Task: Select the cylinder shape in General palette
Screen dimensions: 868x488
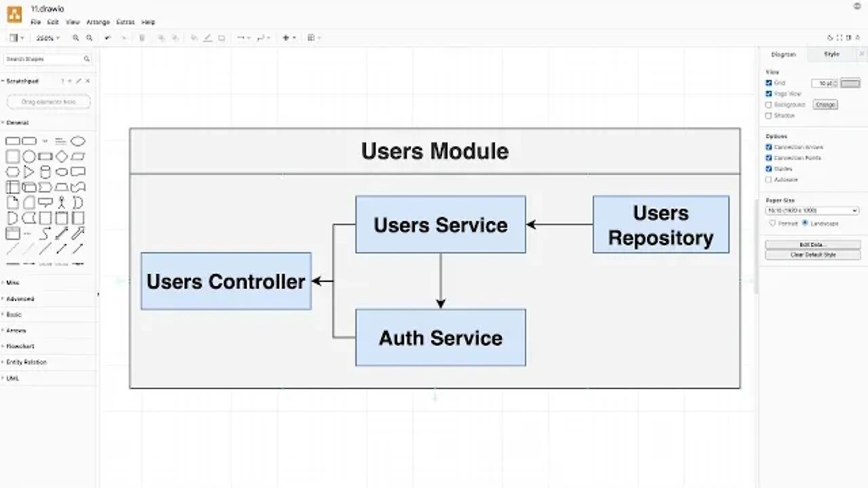Action: click(x=45, y=172)
